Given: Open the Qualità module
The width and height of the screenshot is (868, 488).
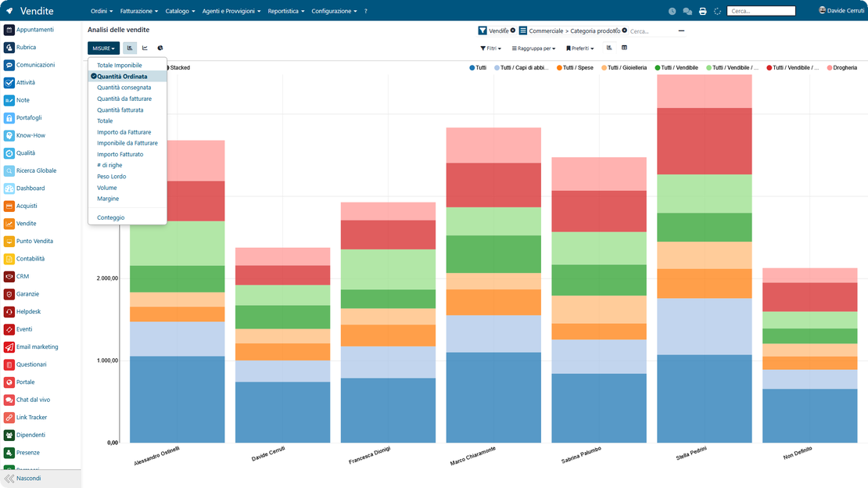Looking at the screenshot, I should tap(20, 153).
